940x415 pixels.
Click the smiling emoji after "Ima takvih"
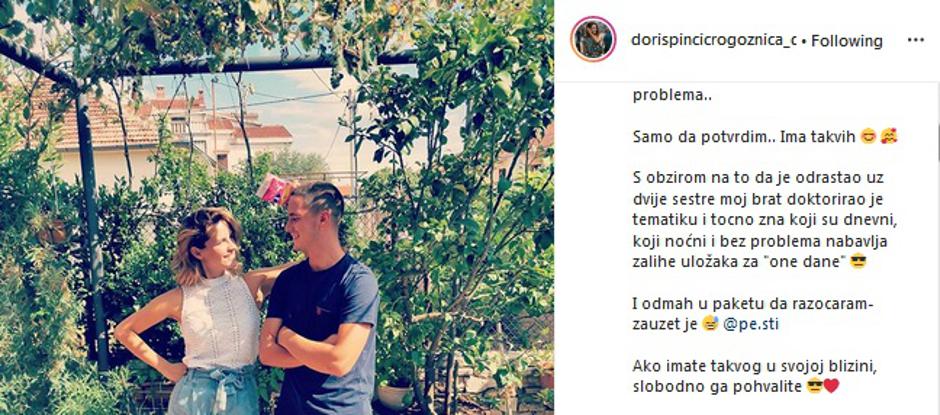pos(868,137)
